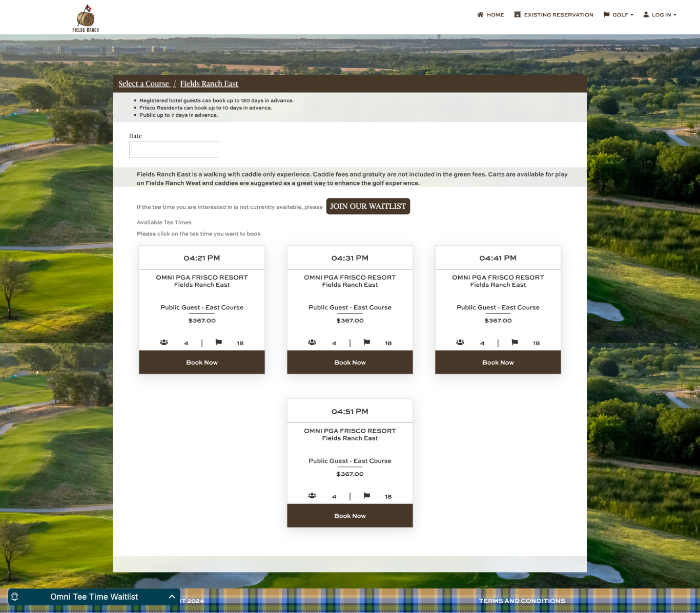Click players icon on 04:21 PM card
The height and width of the screenshot is (613, 700).
pyautogui.click(x=164, y=342)
